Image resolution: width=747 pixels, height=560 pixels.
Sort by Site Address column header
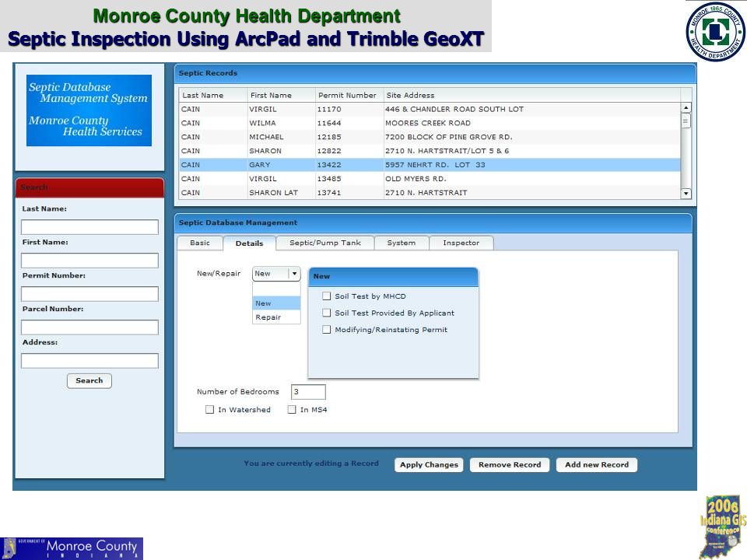point(532,95)
